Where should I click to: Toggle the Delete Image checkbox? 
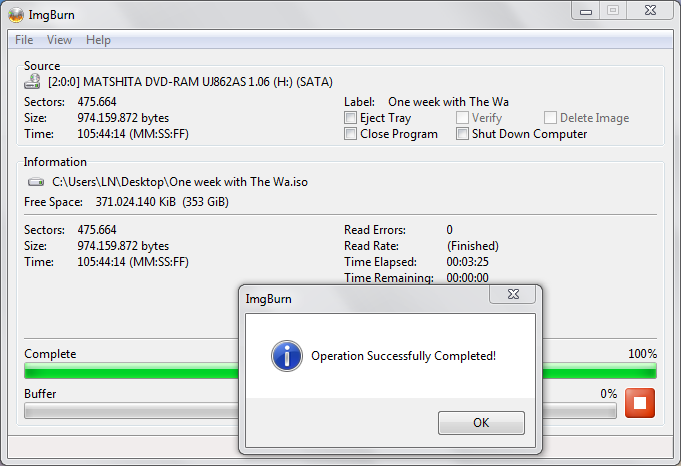550,118
